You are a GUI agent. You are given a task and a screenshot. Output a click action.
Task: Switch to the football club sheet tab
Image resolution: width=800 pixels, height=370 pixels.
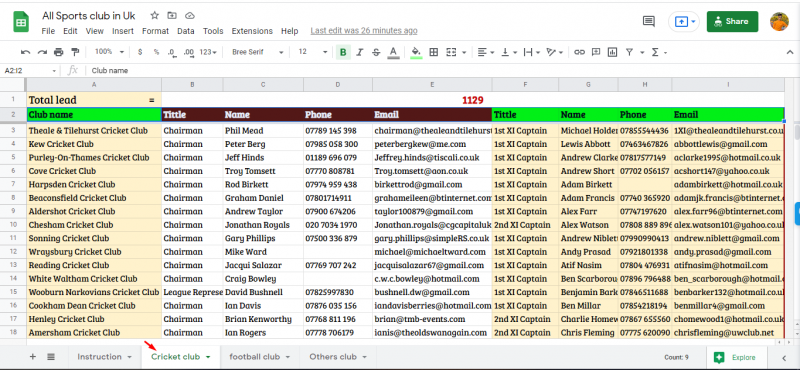(260, 357)
